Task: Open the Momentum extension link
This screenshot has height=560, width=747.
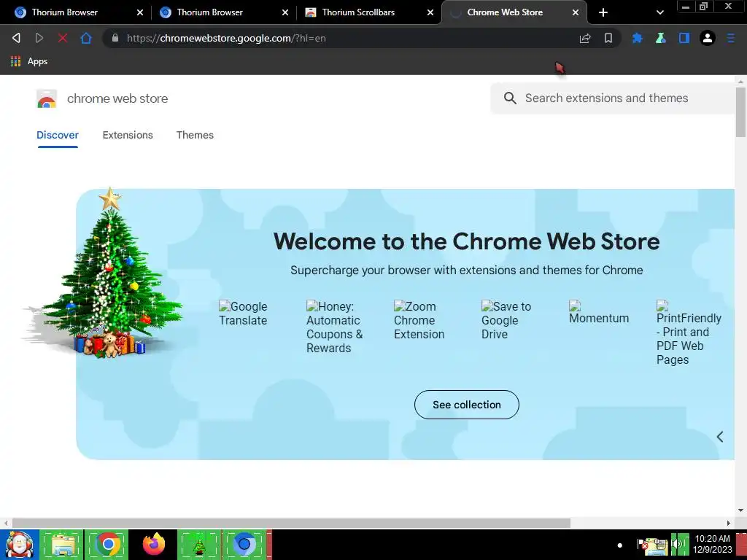Action: pyautogui.click(x=599, y=312)
